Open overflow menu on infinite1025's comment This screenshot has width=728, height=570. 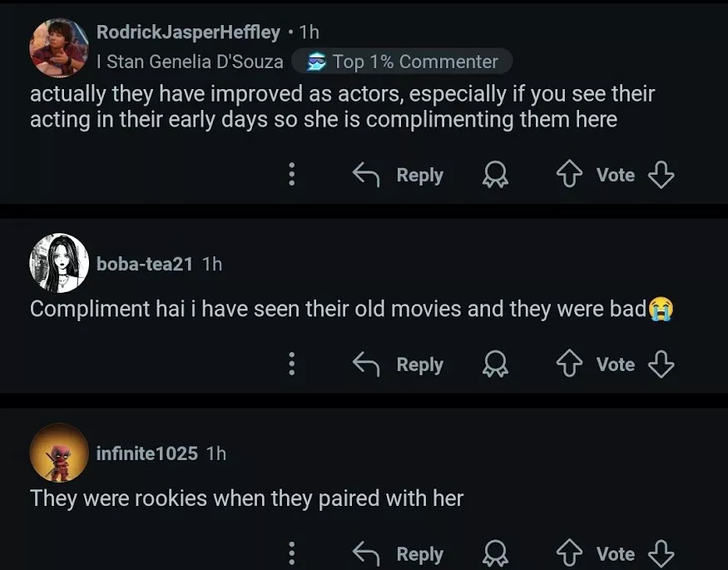point(291,554)
